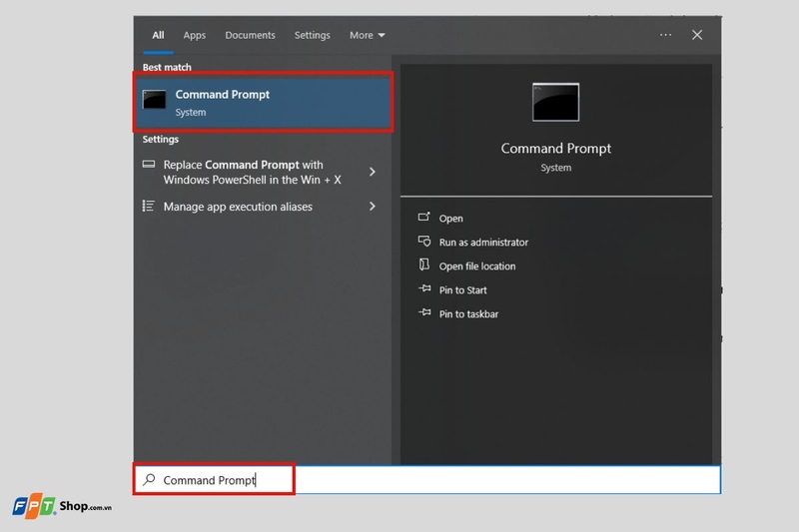The image size is (799, 532).
Task: Click the Open action icon
Action: (x=423, y=218)
